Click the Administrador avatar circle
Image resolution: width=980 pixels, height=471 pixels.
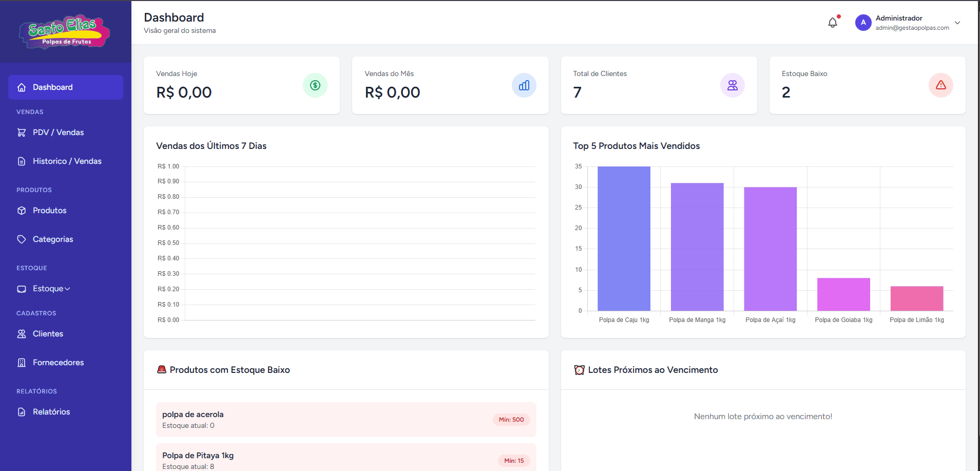pyautogui.click(x=863, y=23)
